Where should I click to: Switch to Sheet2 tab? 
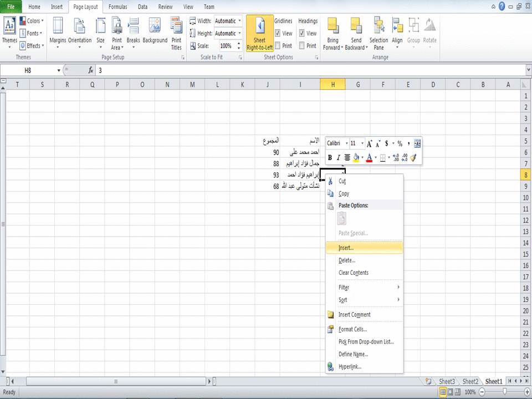470,382
